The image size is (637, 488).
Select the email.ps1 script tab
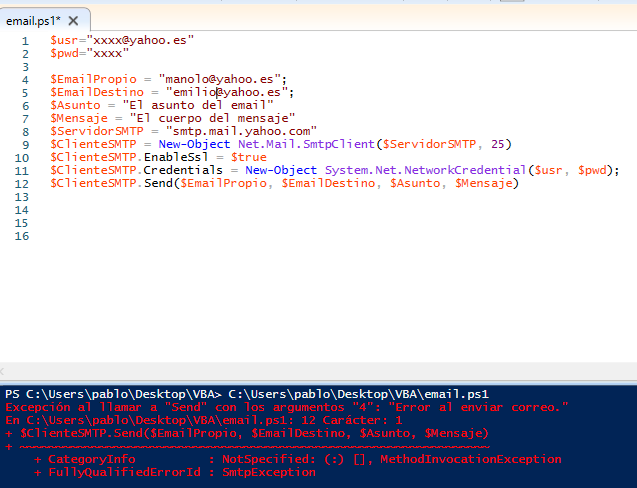click(x=34, y=20)
